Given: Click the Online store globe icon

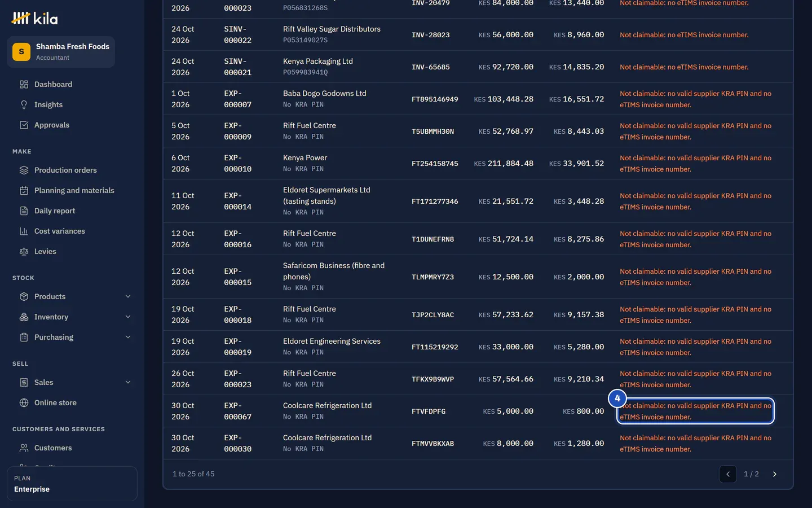Looking at the screenshot, I should pyautogui.click(x=24, y=402).
